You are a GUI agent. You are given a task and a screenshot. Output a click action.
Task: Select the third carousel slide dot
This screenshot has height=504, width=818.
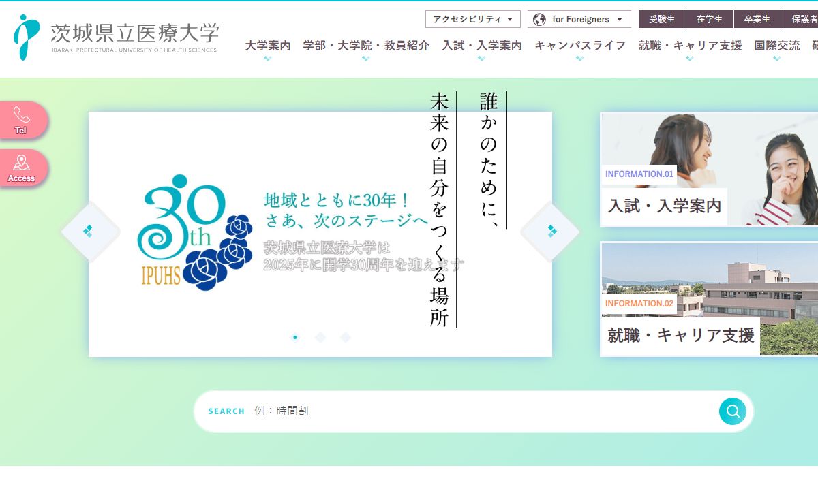point(346,337)
